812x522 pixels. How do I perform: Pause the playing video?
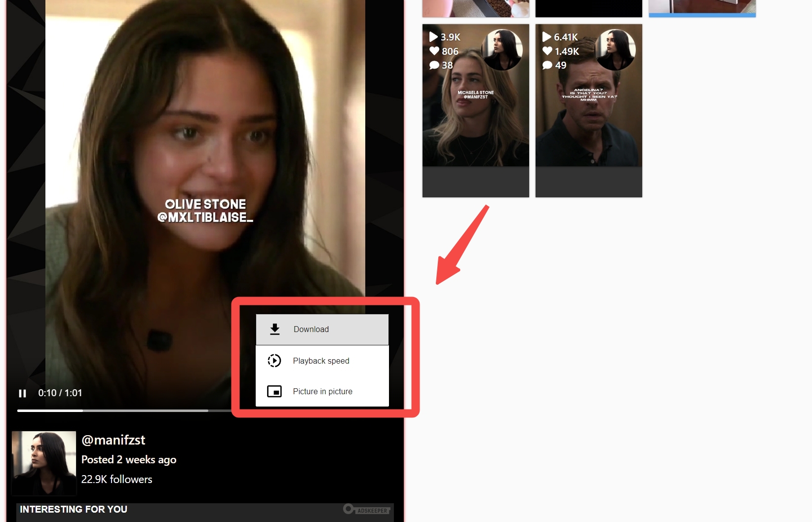click(22, 393)
